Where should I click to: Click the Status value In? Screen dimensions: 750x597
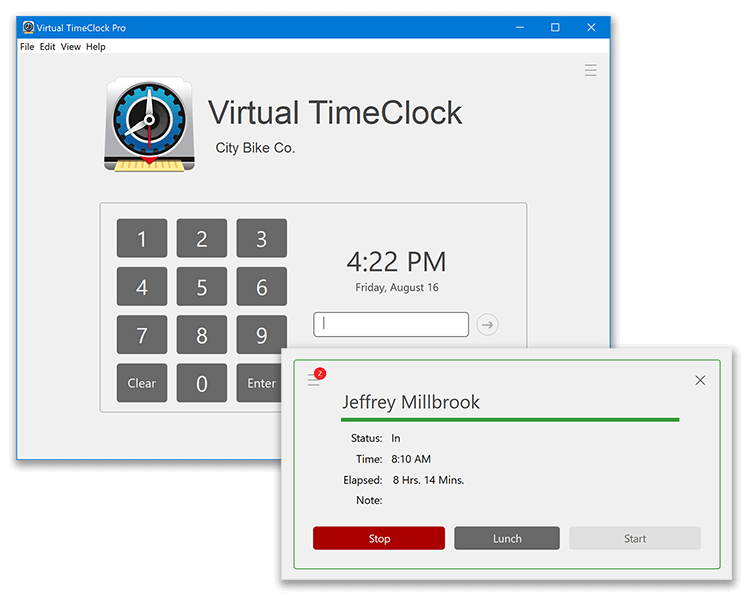click(396, 438)
